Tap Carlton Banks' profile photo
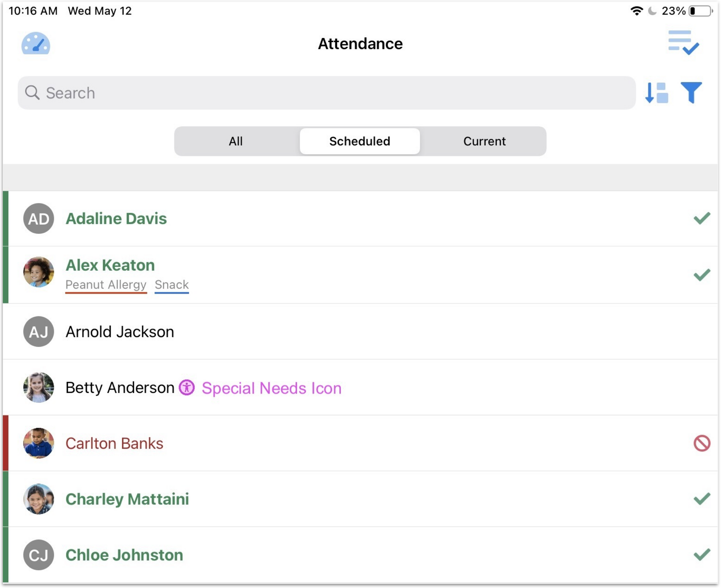 coord(39,443)
